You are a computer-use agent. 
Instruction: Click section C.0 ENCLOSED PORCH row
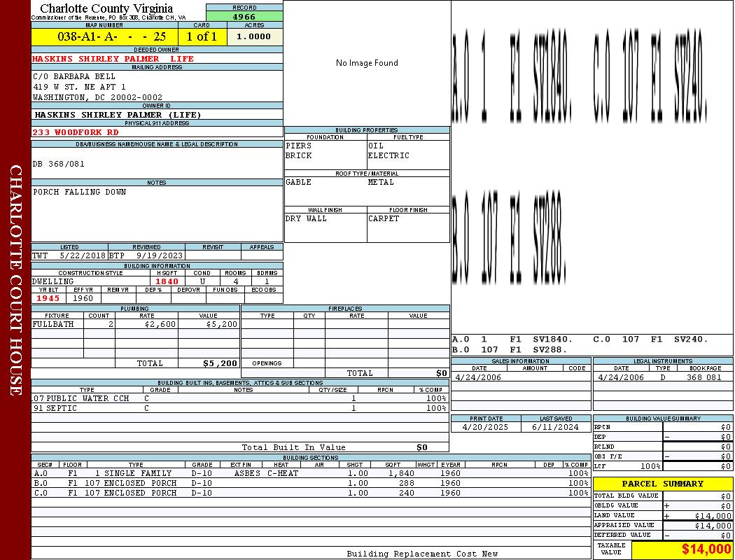[311, 493]
